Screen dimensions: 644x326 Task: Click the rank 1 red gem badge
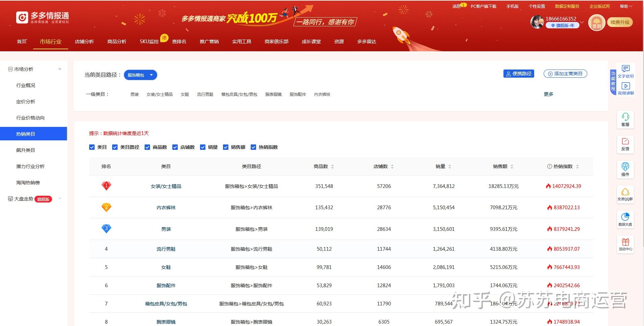click(106, 186)
